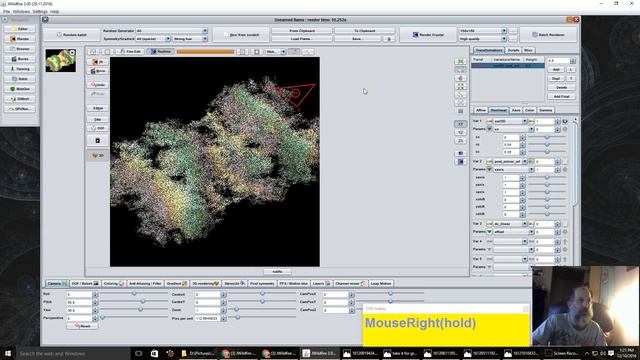
Task: Click the green four-arrows scale triangle icon
Action: coord(460,87)
